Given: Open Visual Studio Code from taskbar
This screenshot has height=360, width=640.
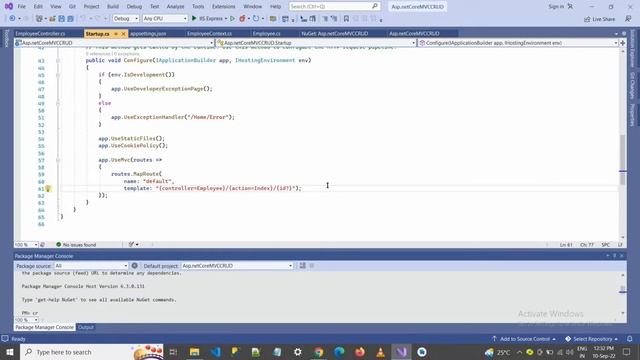Looking at the screenshot, I should [215, 352].
